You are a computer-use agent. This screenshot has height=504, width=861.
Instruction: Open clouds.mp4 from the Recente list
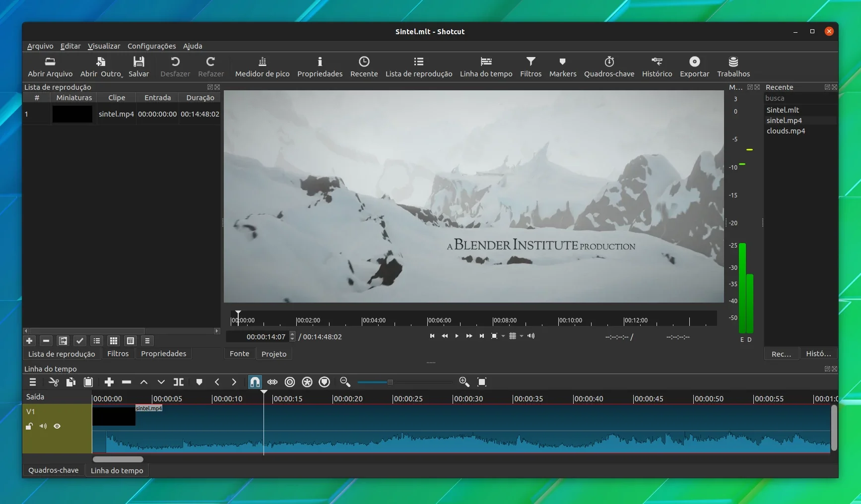(x=786, y=131)
